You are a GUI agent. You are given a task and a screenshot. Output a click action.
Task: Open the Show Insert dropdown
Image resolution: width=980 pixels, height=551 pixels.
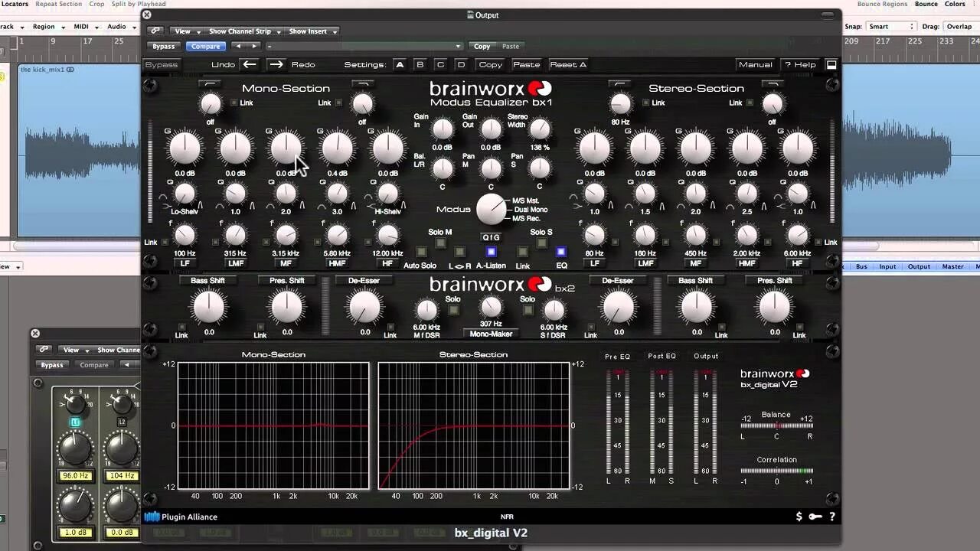312,31
